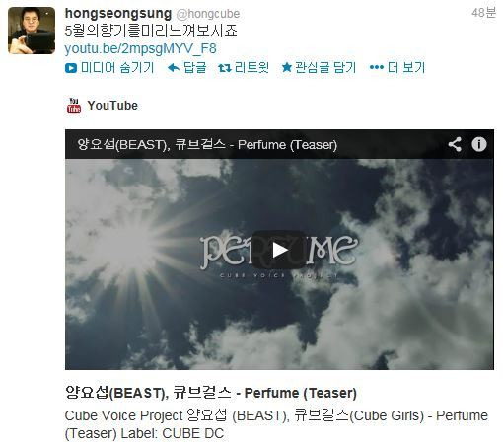Click the share icon on video header

(455, 144)
